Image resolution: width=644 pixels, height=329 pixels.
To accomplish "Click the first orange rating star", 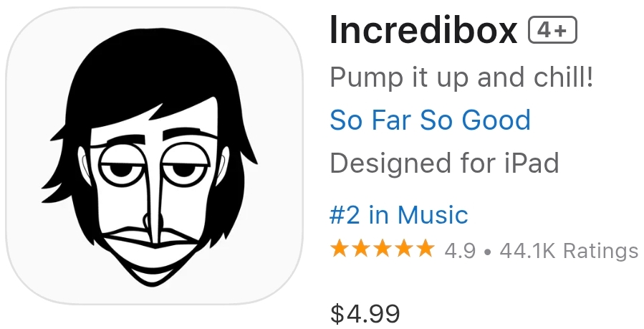I will [x=340, y=249].
